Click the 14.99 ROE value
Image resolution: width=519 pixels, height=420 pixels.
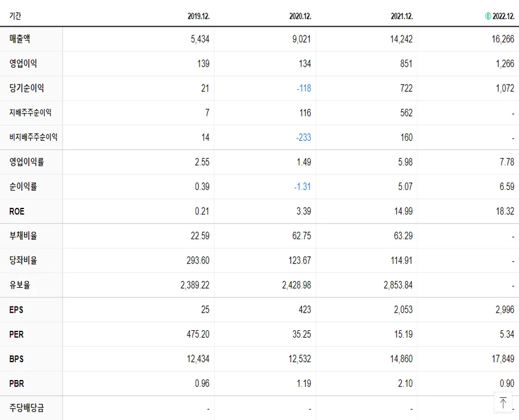coord(403,211)
